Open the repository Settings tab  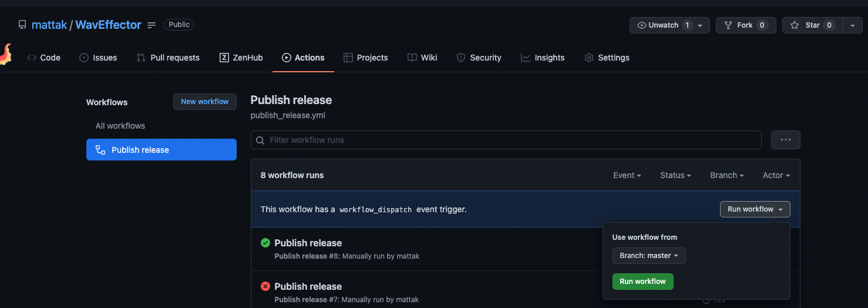coord(607,58)
